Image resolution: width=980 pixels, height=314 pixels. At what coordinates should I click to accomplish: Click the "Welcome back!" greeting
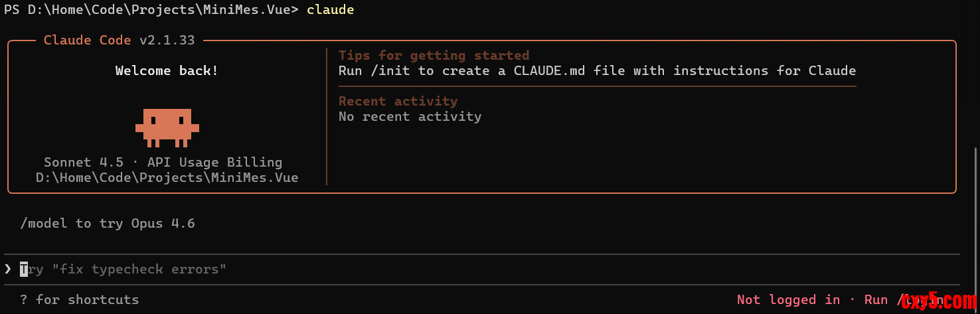pyautogui.click(x=167, y=70)
